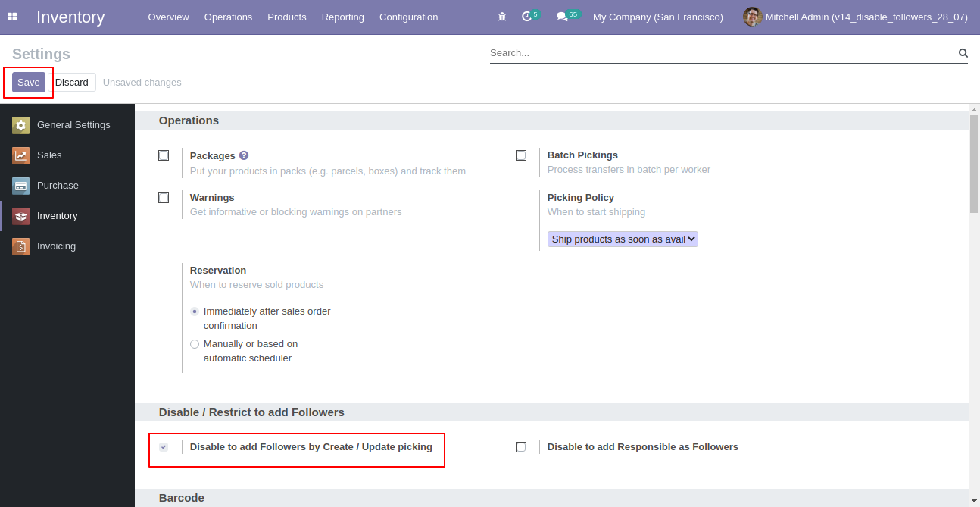980x507 pixels.
Task: Click the search magnifier icon
Action: 963,53
